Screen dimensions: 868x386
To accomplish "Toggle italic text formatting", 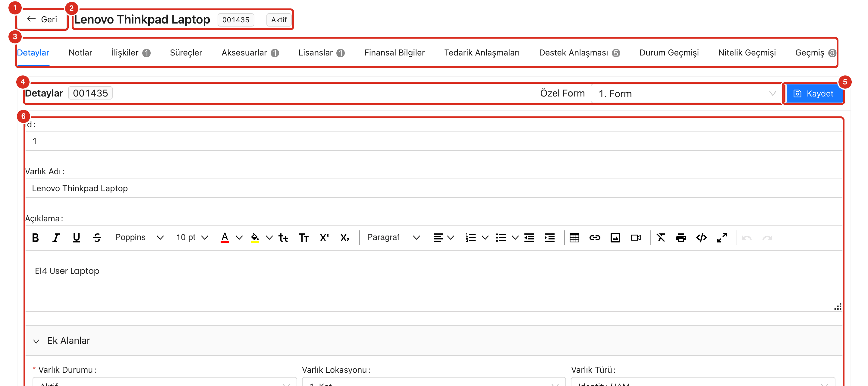I will [x=56, y=238].
